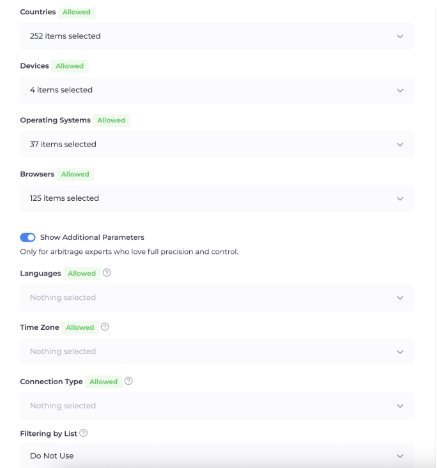The width and height of the screenshot is (437, 468).
Task: Expand the Operating Systems 37 items dropdown
Action: pyautogui.click(x=217, y=144)
